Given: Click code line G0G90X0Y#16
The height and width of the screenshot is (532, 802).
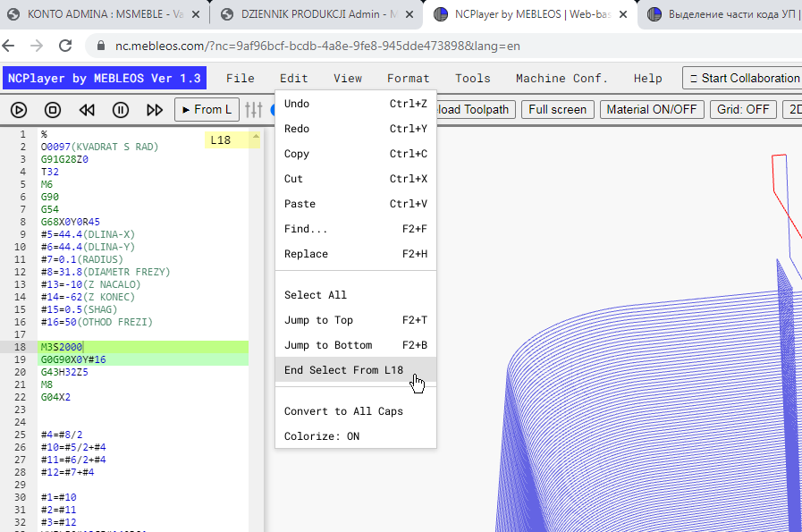Looking at the screenshot, I should coord(73,359).
